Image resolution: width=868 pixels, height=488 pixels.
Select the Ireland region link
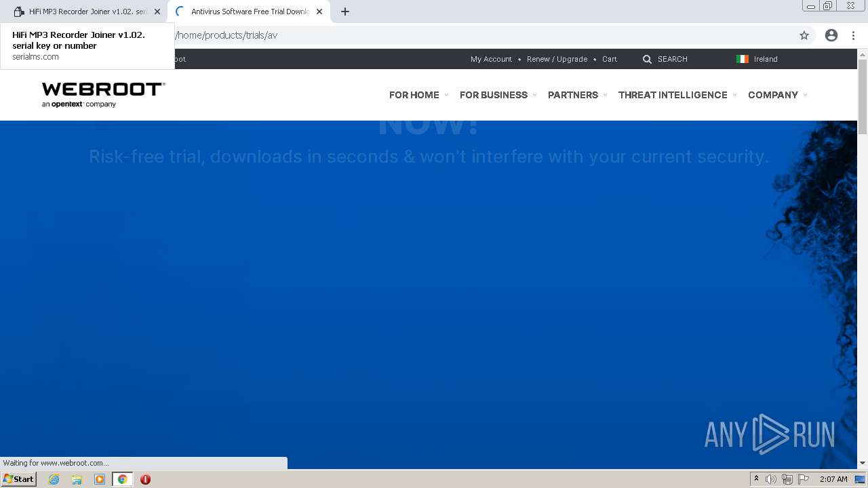(x=766, y=59)
